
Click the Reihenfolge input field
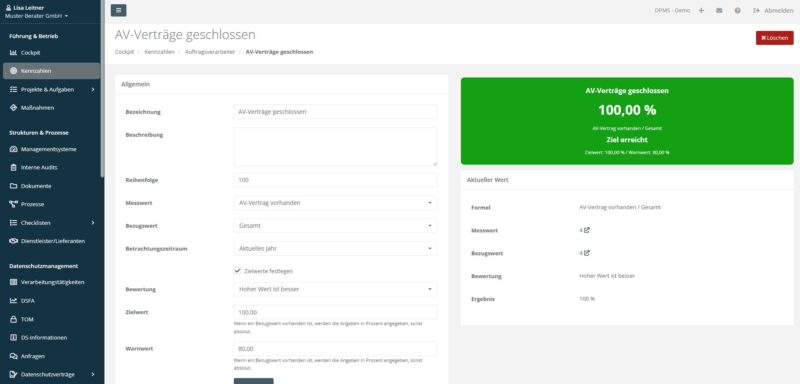pos(335,180)
